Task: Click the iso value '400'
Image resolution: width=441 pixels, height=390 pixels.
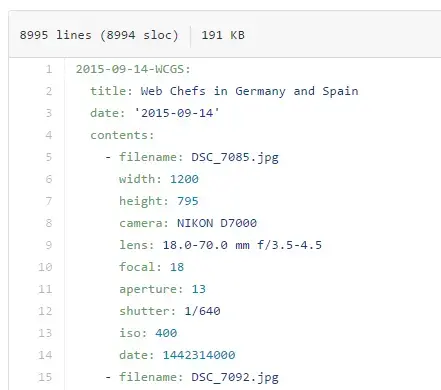Action: click(x=166, y=333)
